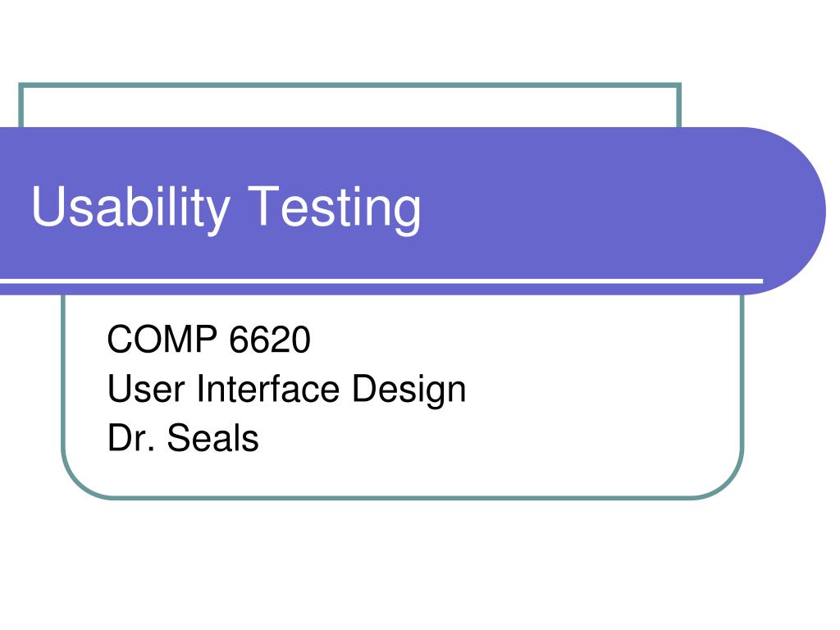Click the "COMP 6620" text line

pyautogui.click(x=209, y=339)
